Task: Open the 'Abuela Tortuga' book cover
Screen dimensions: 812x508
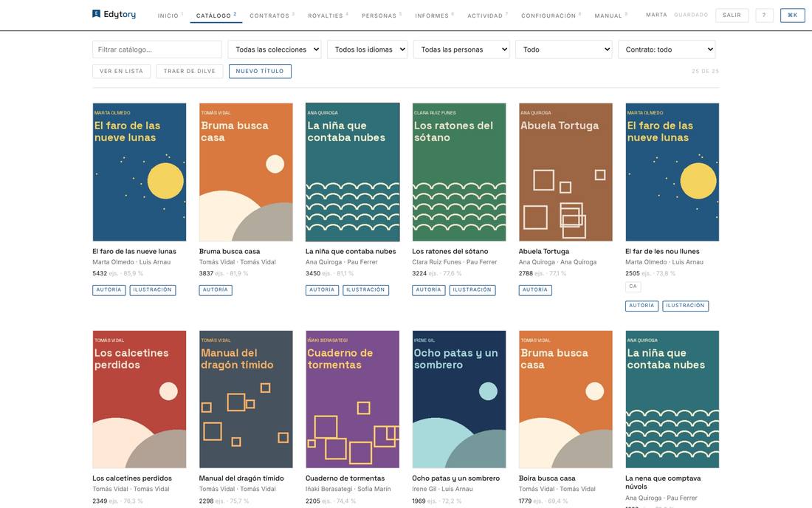Action: (565, 172)
